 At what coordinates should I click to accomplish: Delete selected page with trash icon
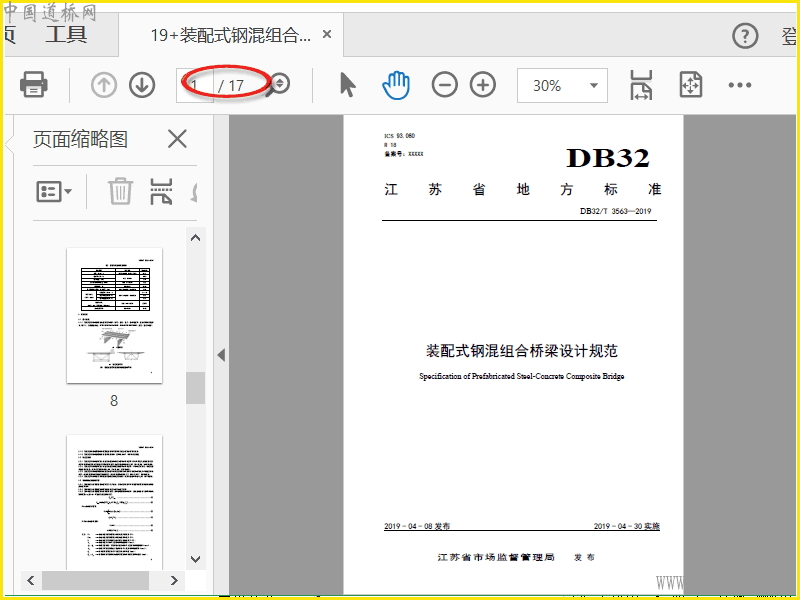tap(120, 191)
